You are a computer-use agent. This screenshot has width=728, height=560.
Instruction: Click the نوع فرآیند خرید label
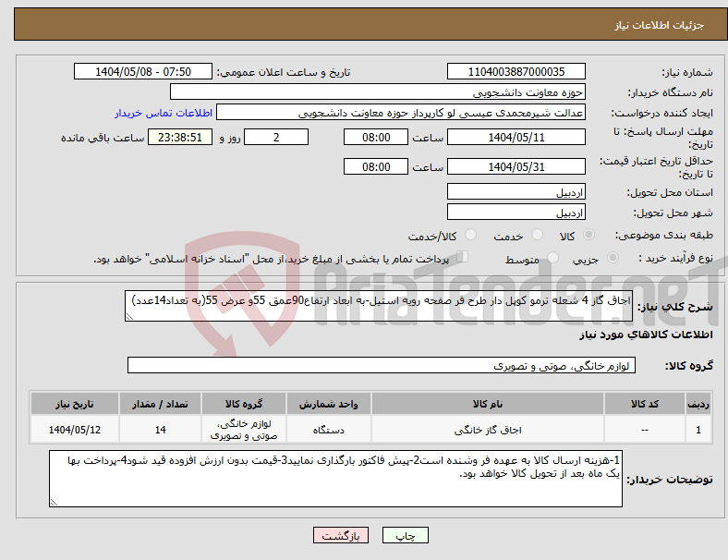click(675, 258)
